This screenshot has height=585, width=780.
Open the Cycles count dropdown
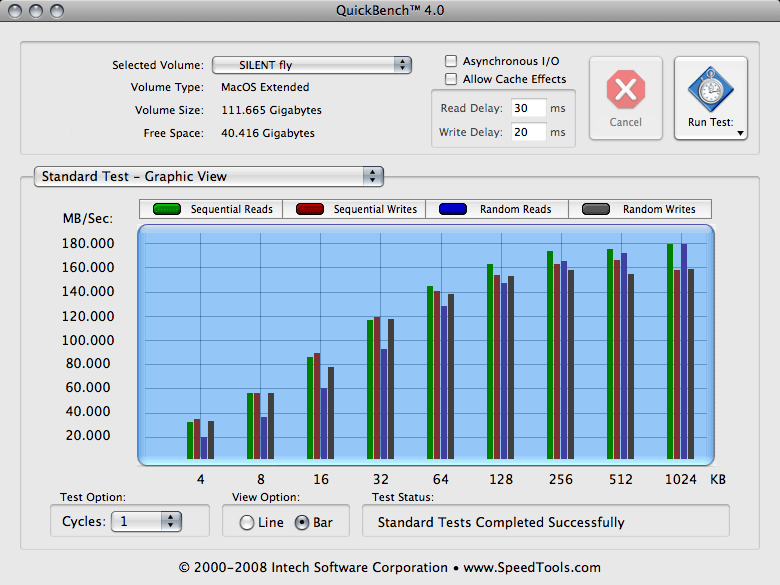coord(147,521)
